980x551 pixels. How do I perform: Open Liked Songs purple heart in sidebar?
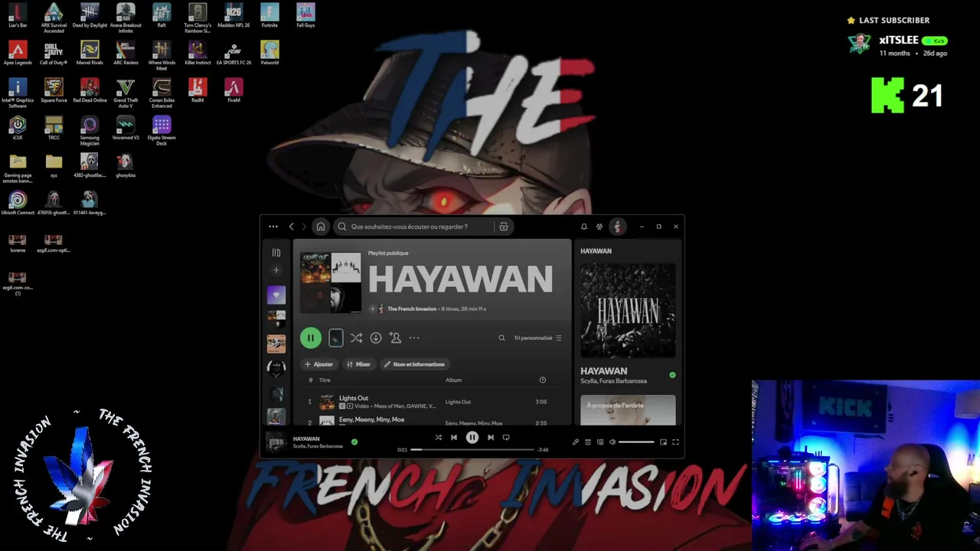coord(276,295)
